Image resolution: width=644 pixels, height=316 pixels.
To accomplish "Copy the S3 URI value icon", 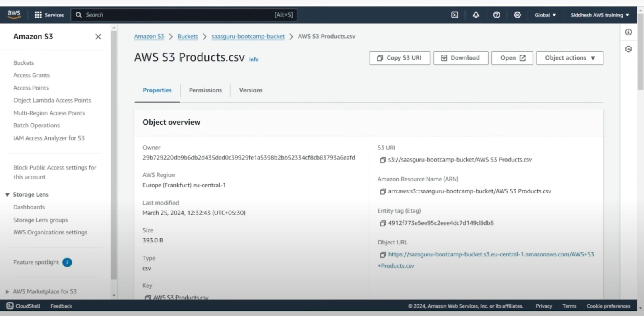I will click(x=383, y=160).
